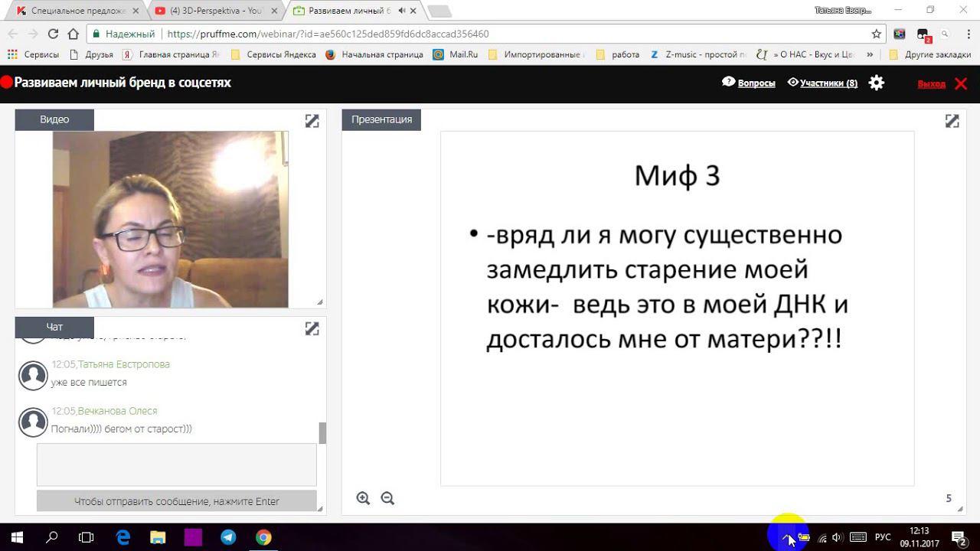Switch the РУС input language
Image resolution: width=980 pixels, height=551 pixels.
tap(883, 537)
